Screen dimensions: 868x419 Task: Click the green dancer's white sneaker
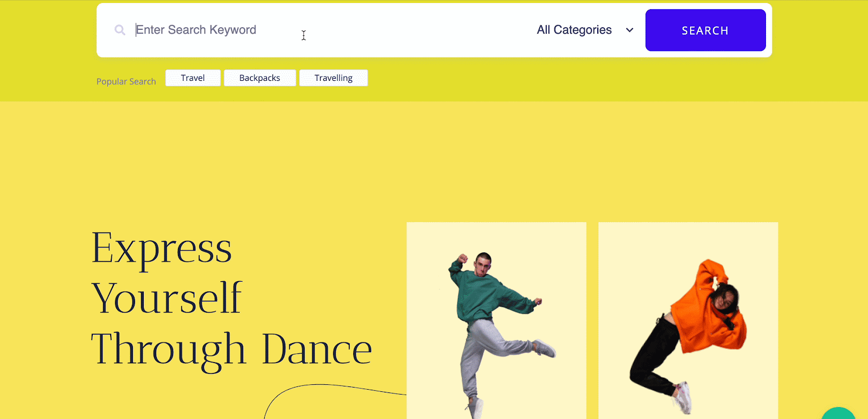point(545,348)
